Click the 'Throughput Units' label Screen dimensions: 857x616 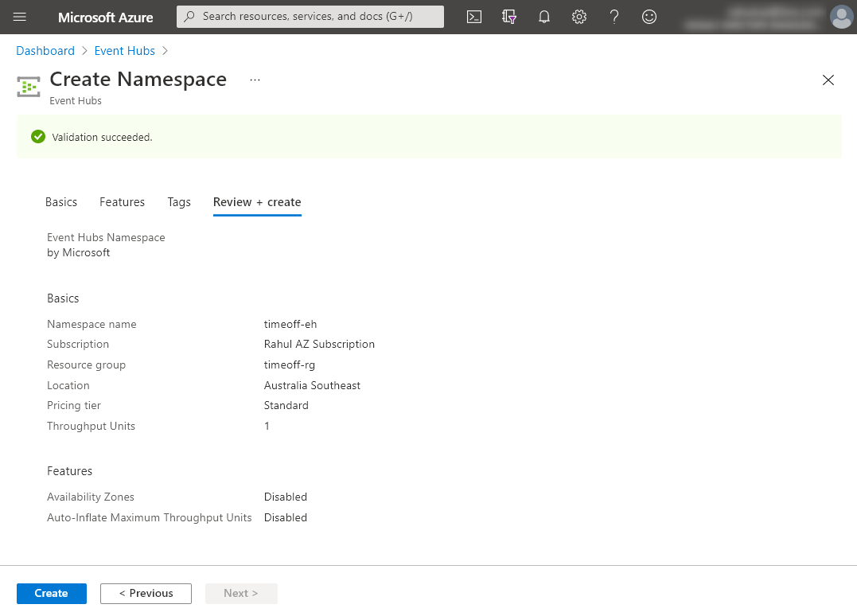[92, 427]
